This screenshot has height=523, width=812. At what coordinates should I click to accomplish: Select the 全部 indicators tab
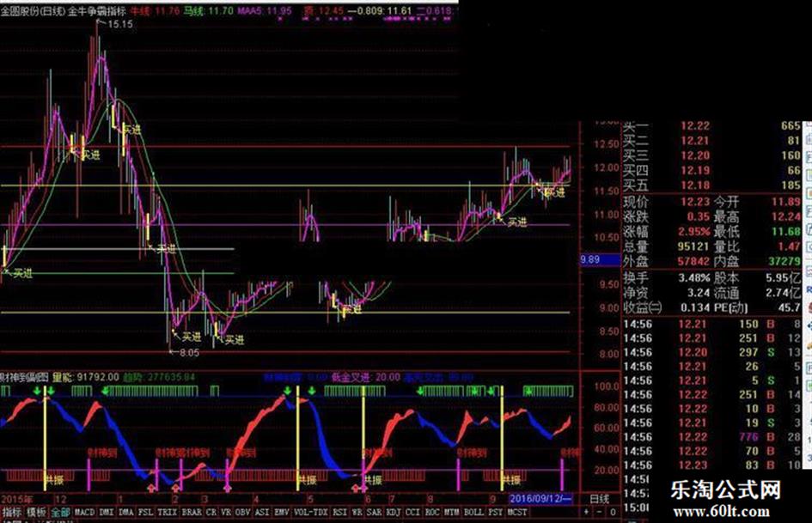pyautogui.click(x=61, y=512)
